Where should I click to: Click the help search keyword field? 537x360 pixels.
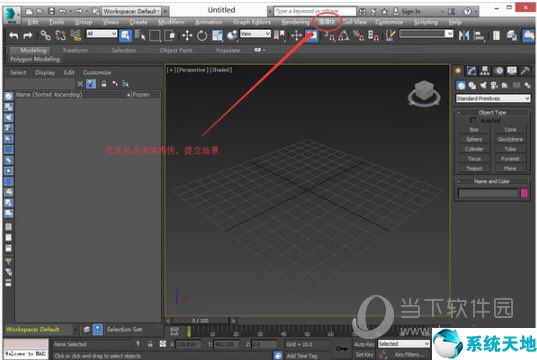click(315, 11)
